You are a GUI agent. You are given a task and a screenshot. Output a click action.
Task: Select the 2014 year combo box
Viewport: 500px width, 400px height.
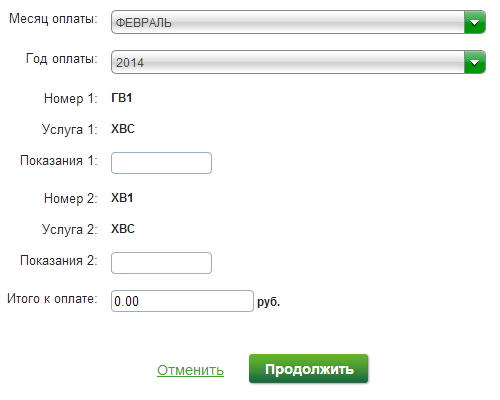[x=298, y=62]
